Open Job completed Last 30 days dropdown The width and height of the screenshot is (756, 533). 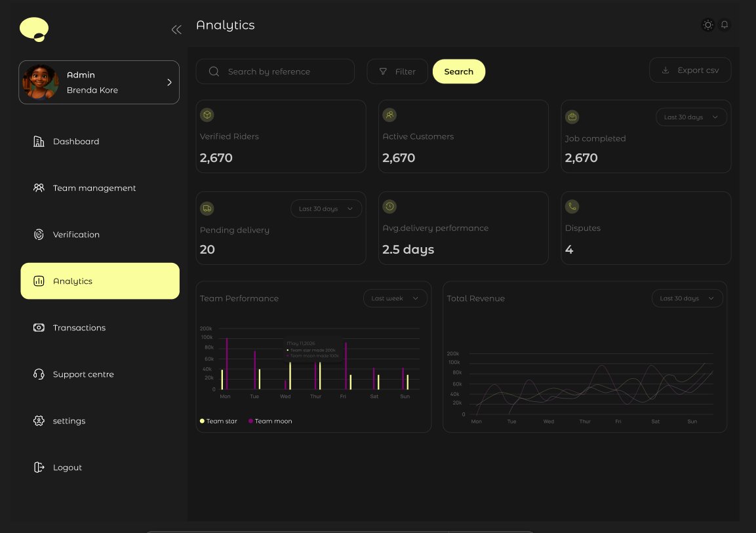691,117
